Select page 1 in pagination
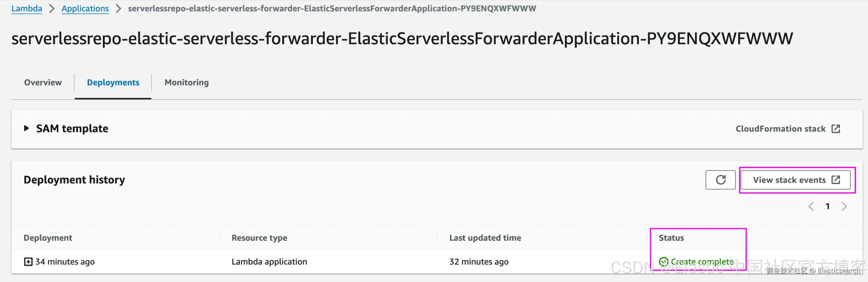Image resolution: width=868 pixels, height=282 pixels. point(827,206)
